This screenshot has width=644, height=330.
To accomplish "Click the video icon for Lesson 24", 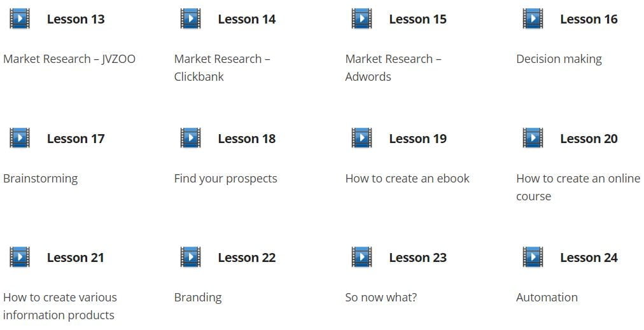I will 533,257.
